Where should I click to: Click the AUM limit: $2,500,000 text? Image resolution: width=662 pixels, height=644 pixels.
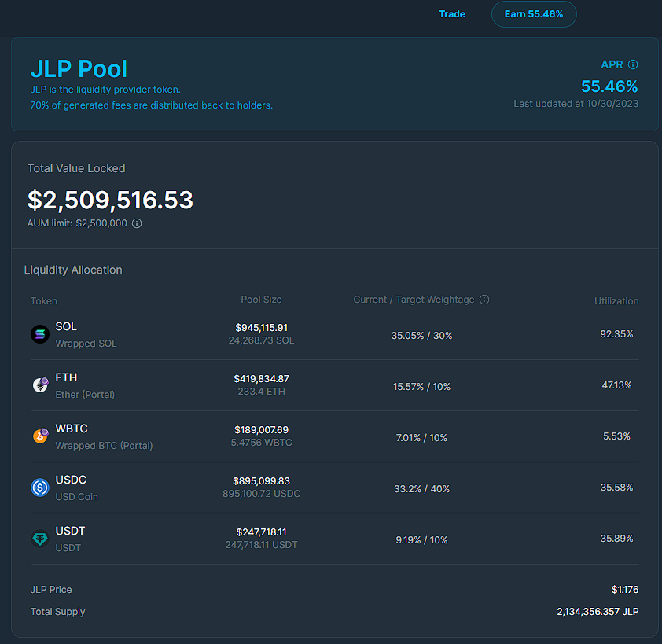click(x=77, y=223)
